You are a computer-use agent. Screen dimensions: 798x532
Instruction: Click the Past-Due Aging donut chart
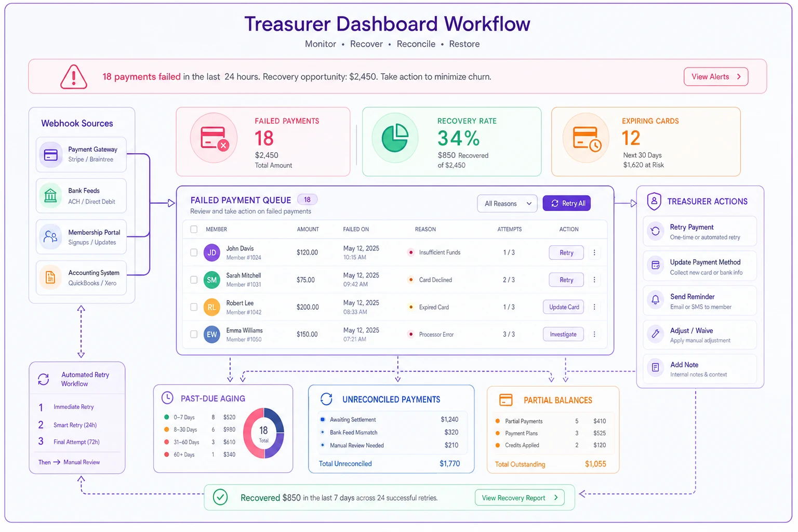pos(264,433)
